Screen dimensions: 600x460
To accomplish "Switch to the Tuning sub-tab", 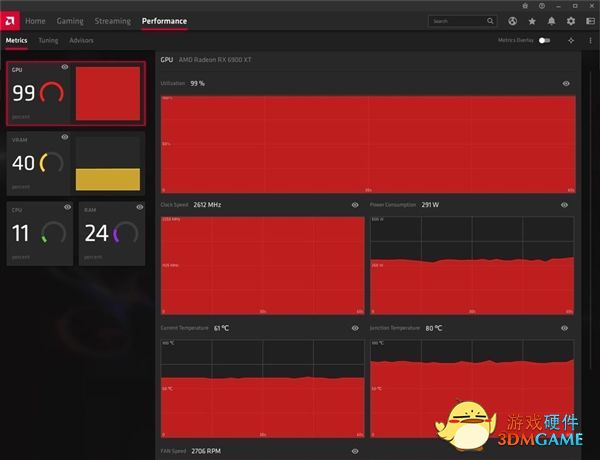I will point(48,40).
